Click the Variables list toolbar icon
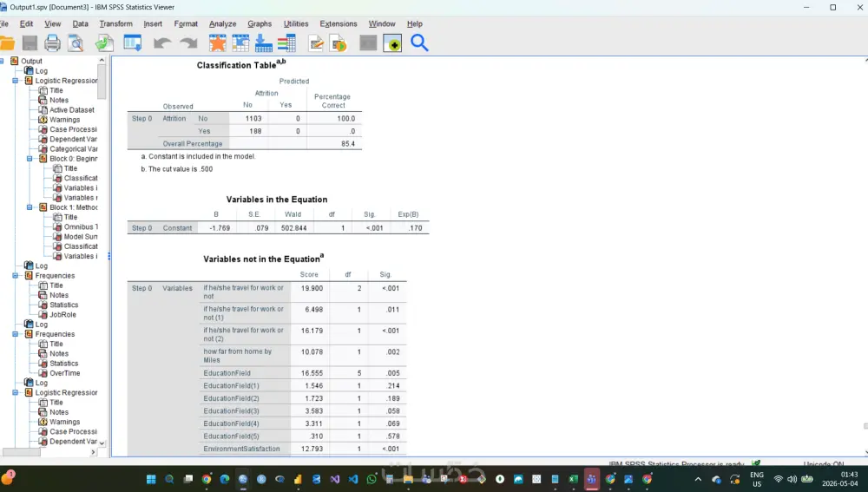Viewport: 868px width, 492px height. coord(286,43)
